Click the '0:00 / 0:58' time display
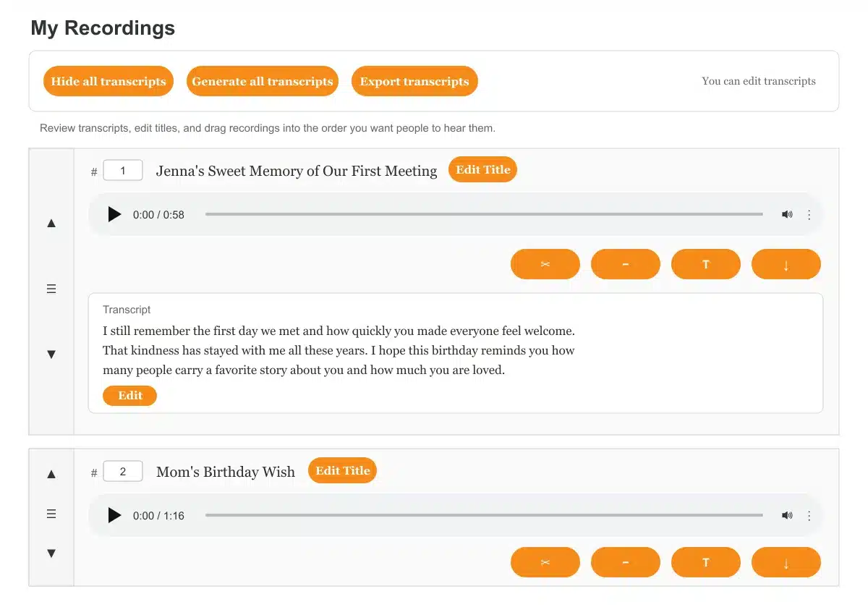This screenshot has width=868, height=615. coord(158,215)
